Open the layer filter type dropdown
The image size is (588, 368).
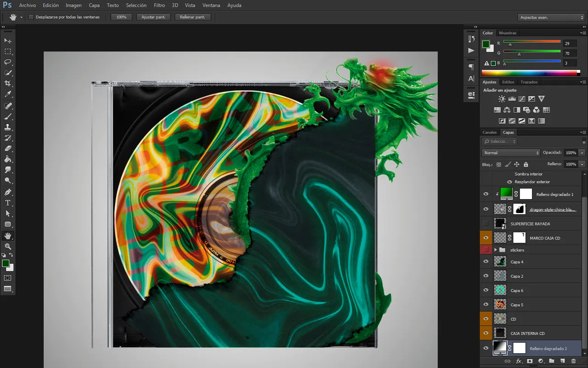(x=500, y=142)
